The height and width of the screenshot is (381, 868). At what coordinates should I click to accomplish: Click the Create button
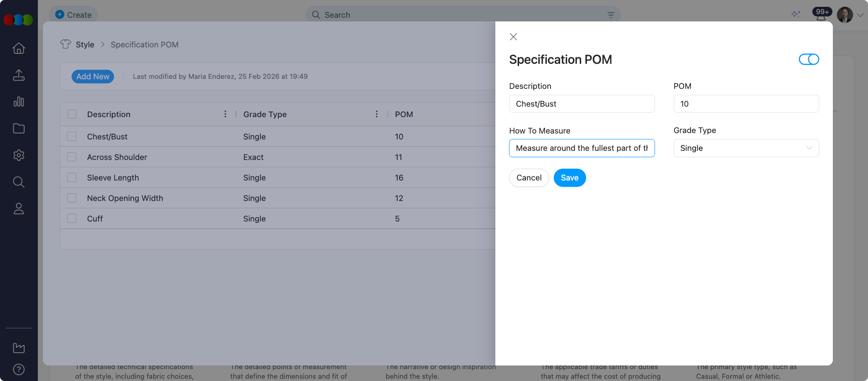pyautogui.click(x=73, y=15)
